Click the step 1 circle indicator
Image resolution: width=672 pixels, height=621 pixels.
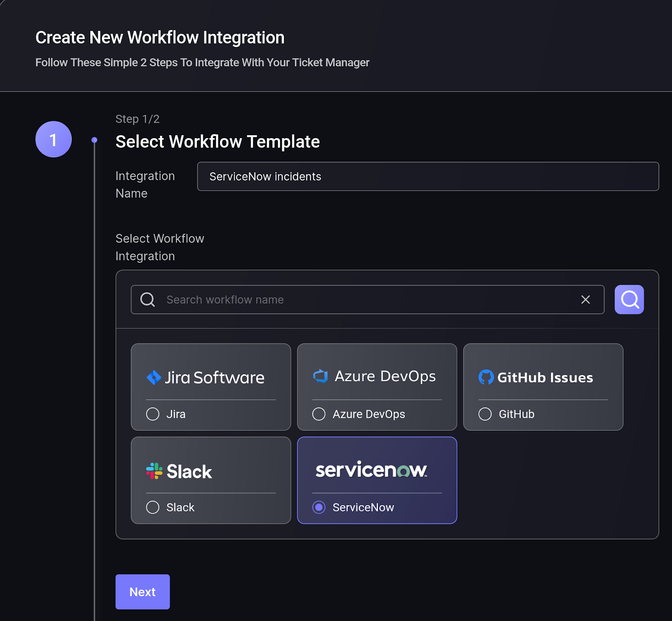pos(53,139)
